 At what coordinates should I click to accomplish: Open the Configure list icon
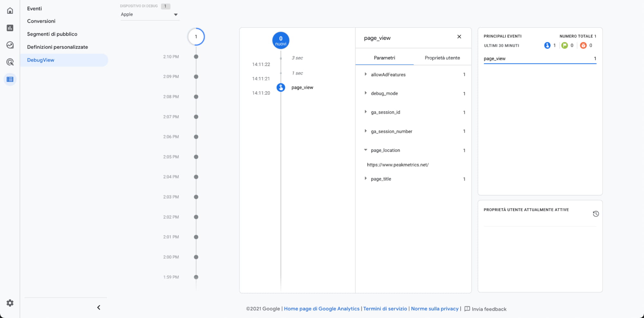10,79
